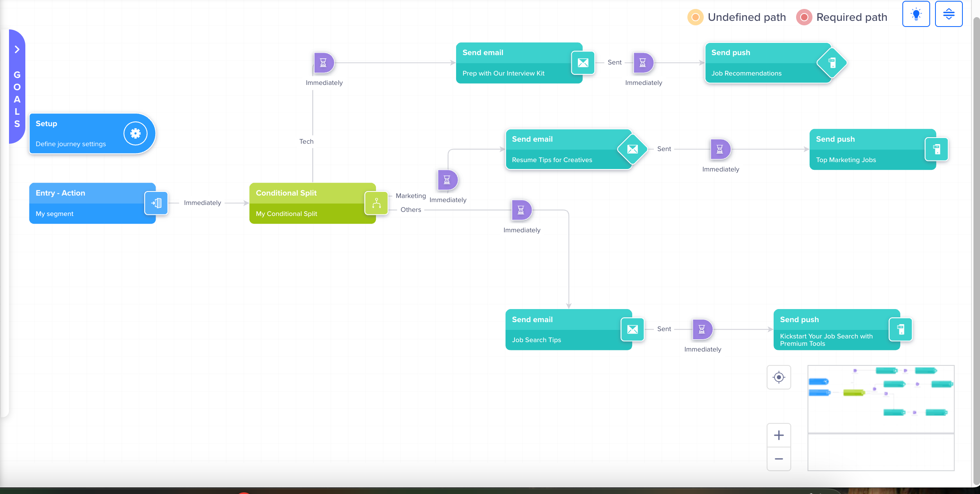Zoom in with the plus button
980x494 pixels.
(x=779, y=435)
